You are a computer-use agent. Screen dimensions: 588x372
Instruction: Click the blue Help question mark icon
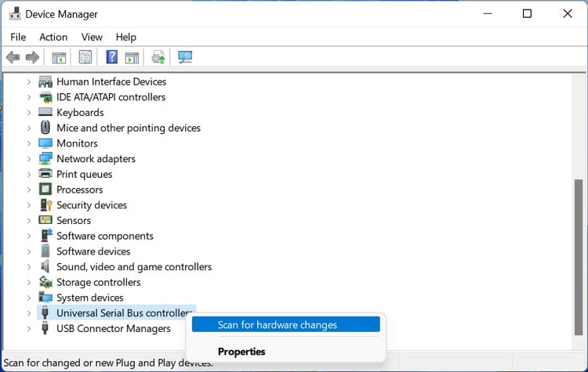click(112, 57)
